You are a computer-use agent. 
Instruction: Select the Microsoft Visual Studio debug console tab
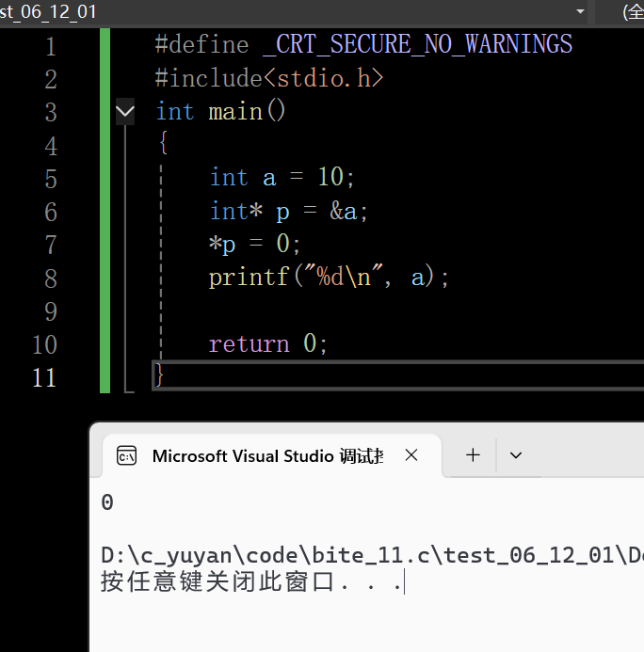coord(272,455)
